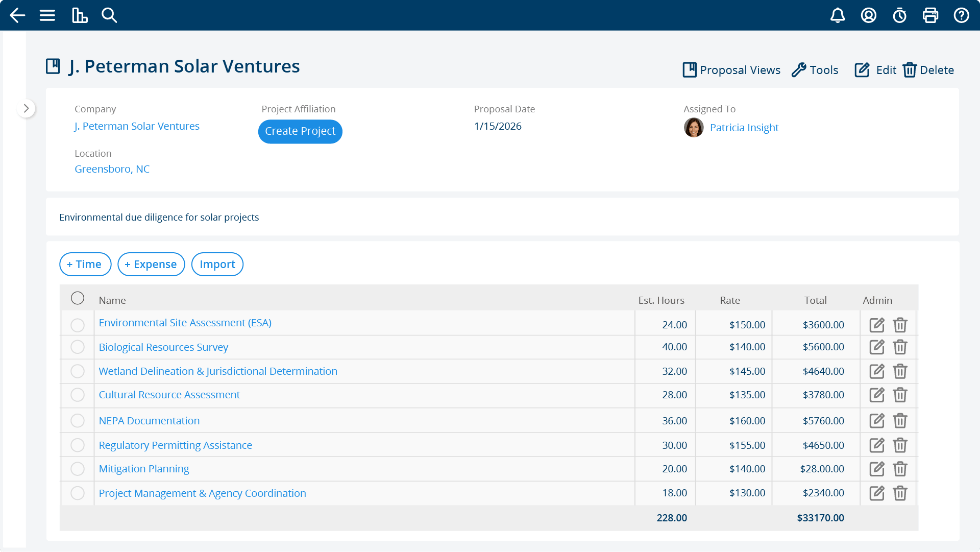980x552 pixels.
Task: Edit the Regulatory Permitting Assistance row
Action: 877,445
